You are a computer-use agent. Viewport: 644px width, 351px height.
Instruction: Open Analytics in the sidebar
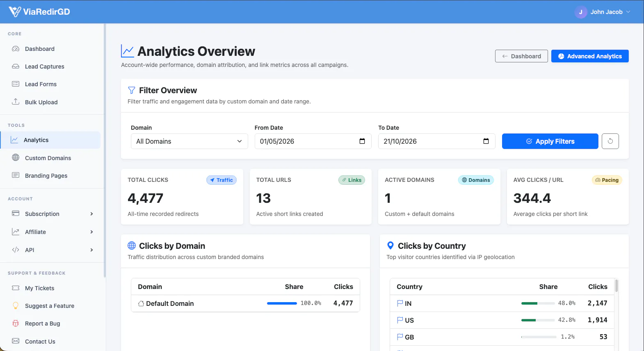[50, 140]
